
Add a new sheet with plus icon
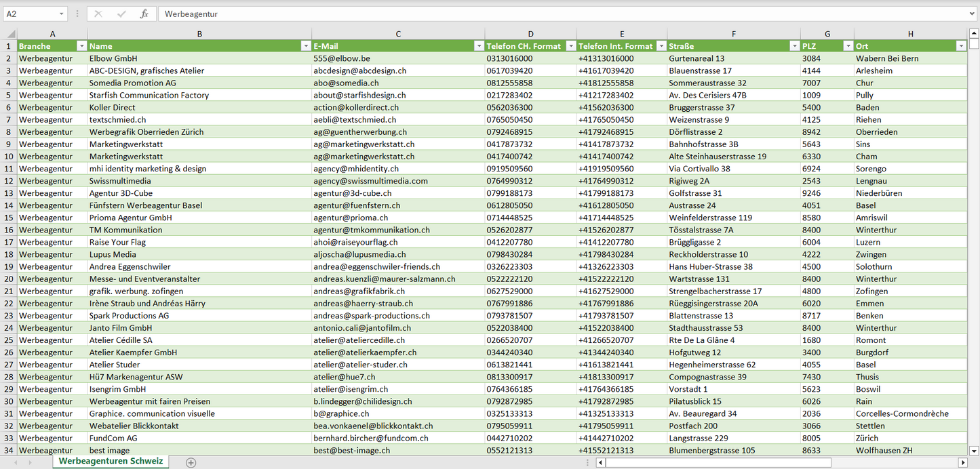coord(191,462)
